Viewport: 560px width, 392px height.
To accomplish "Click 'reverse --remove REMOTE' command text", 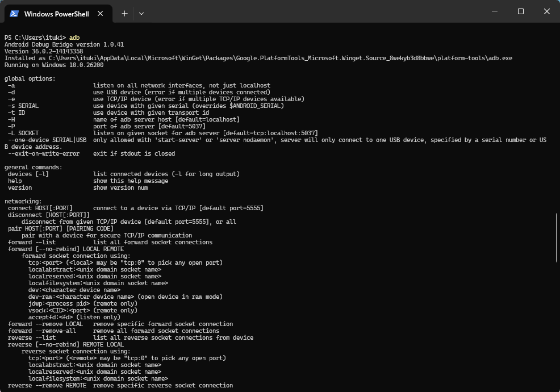I will [x=47, y=385].
